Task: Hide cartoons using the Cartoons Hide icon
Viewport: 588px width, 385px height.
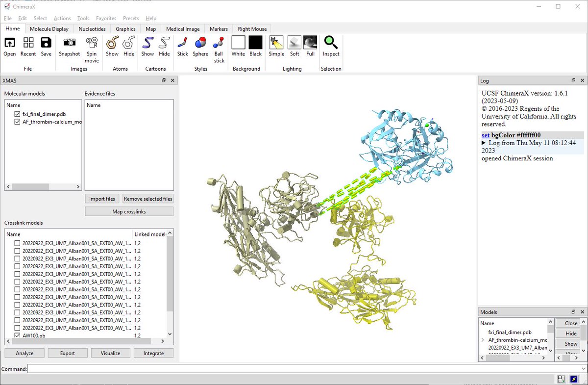Action: [164, 43]
